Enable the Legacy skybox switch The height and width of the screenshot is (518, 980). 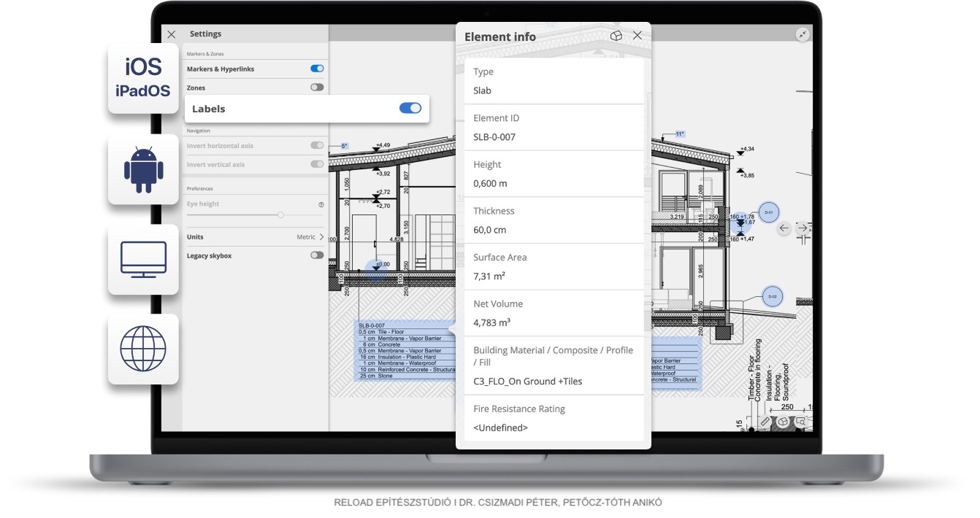[317, 255]
